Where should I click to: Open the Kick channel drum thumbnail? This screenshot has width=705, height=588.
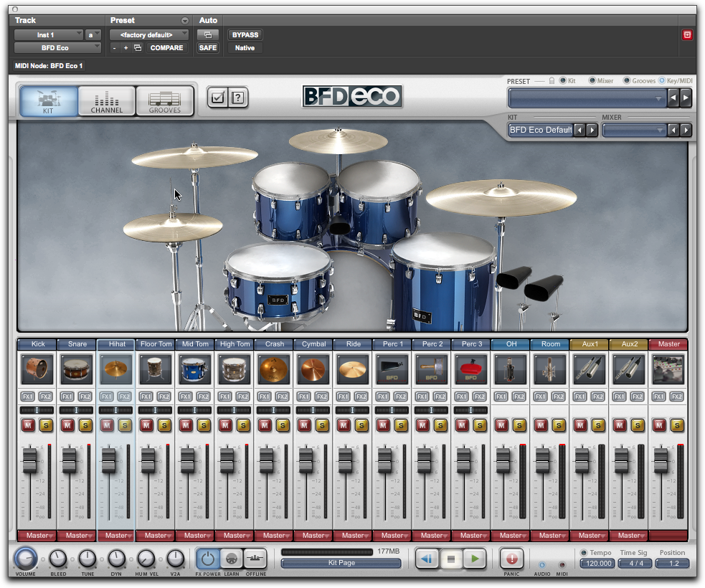pos(37,369)
